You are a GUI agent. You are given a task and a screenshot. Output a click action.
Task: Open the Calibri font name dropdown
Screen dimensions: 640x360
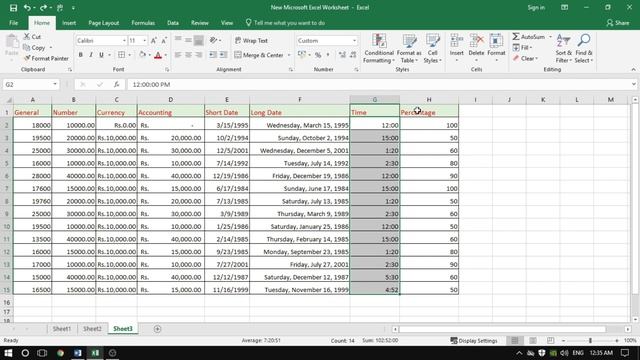point(124,41)
